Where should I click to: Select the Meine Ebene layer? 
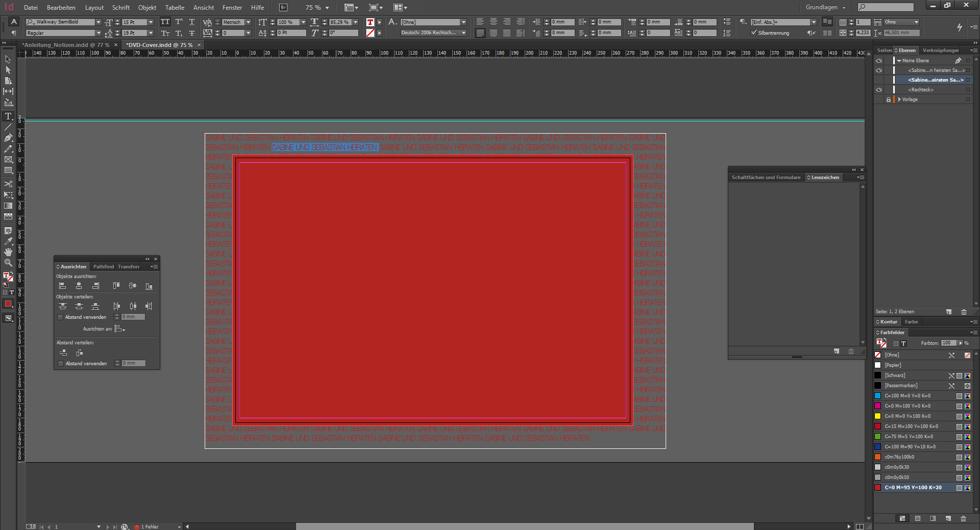[x=916, y=61]
